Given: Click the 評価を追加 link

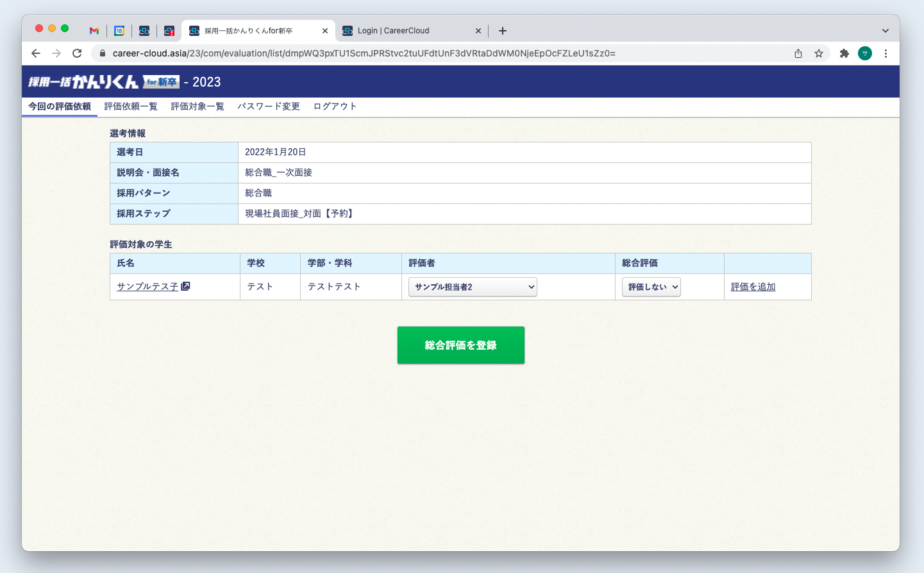Looking at the screenshot, I should point(753,287).
